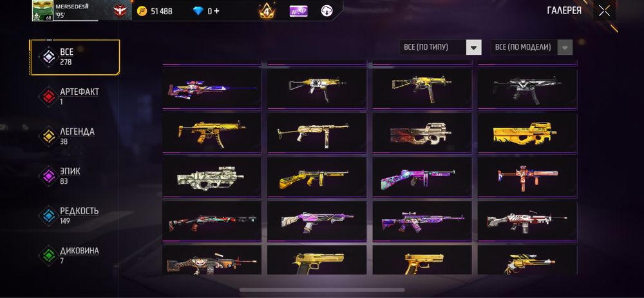Open the purple W pass icon

[298, 11]
